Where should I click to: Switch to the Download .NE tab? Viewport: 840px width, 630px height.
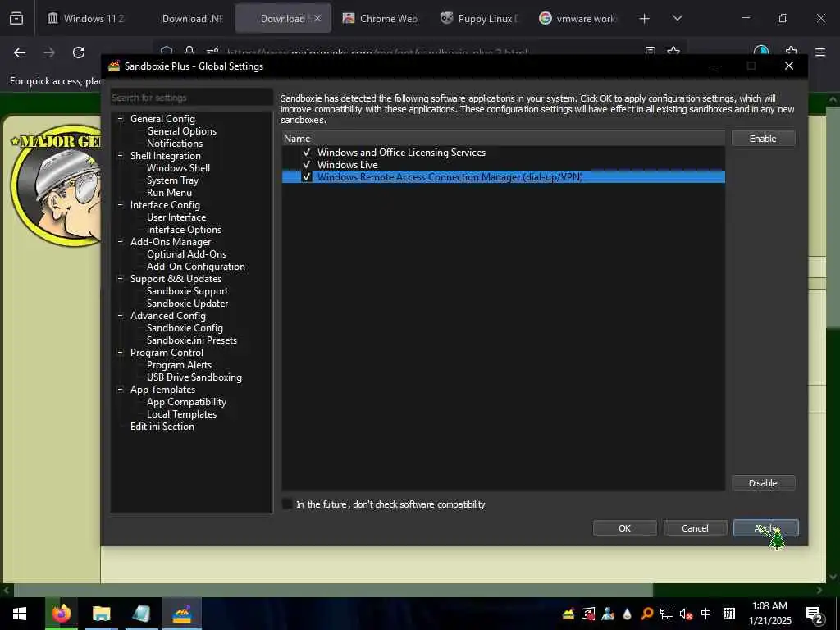pos(185,18)
